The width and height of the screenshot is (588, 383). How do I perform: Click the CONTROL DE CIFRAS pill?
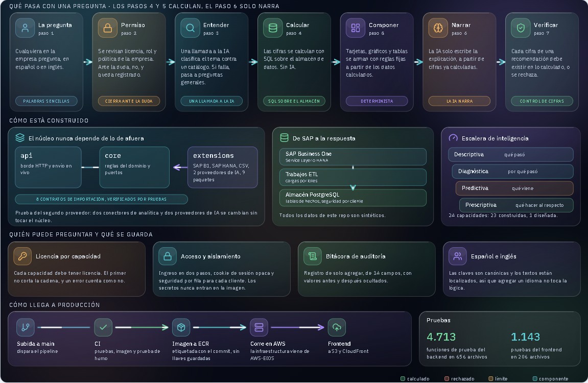(x=542, y=101)
